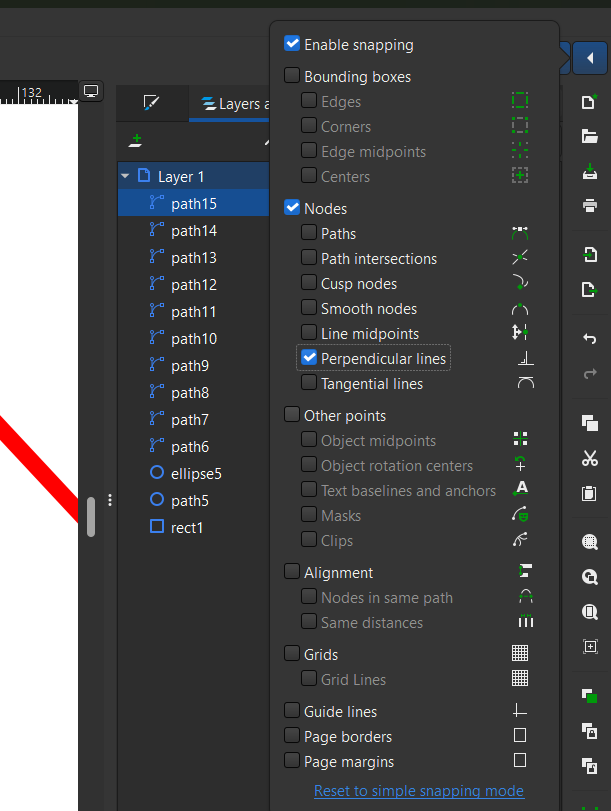611x811 pixels.
Task: Select path13 in the layers list
Action: pos(193,257)
